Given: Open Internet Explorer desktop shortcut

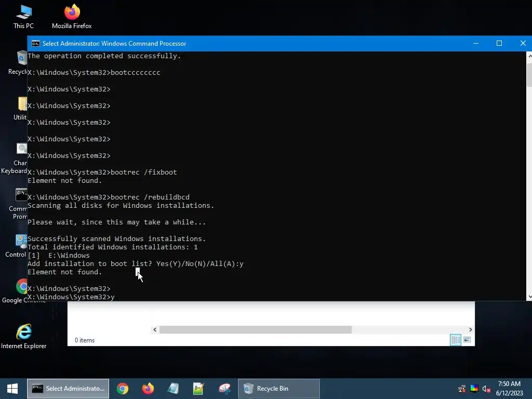Looking at the screenshot, I should [24, 336].
